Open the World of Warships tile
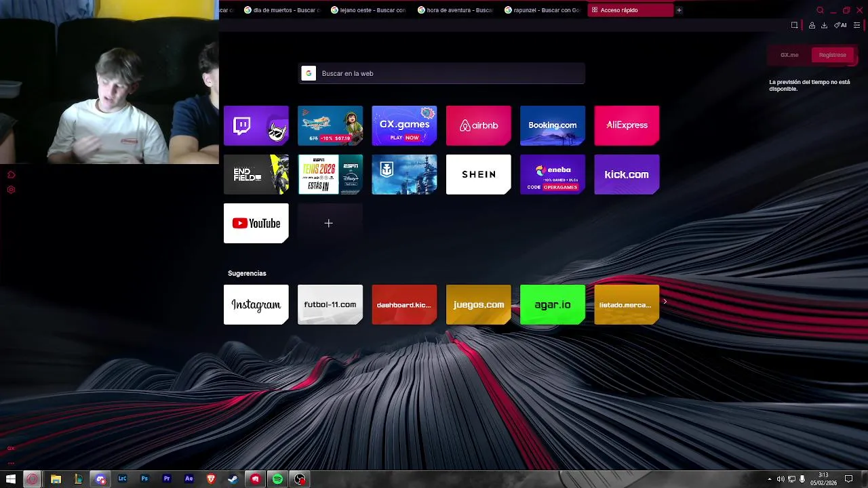The width and height of the screenshot is (868, 488). pyautogui.click(x=404, y=174)
